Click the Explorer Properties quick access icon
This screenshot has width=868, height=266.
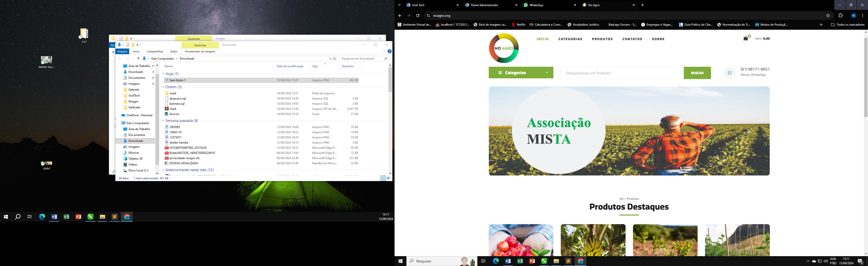click(x=127, y=45)
